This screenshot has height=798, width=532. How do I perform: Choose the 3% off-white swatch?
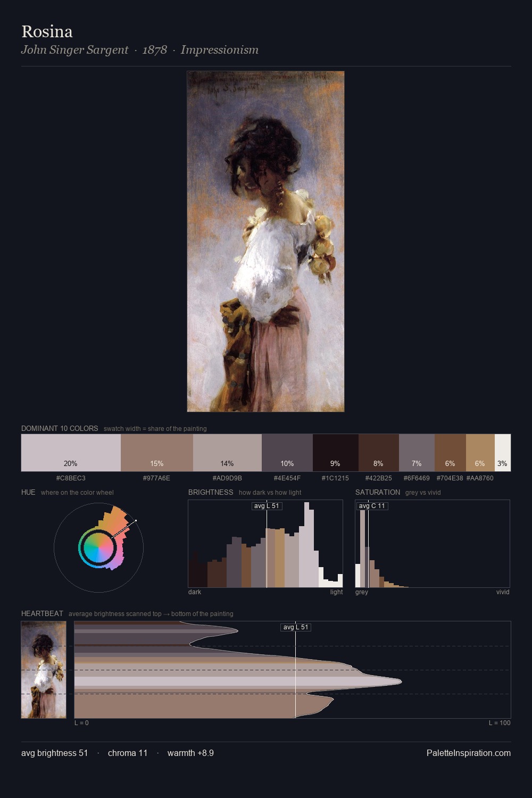(503, 453)
